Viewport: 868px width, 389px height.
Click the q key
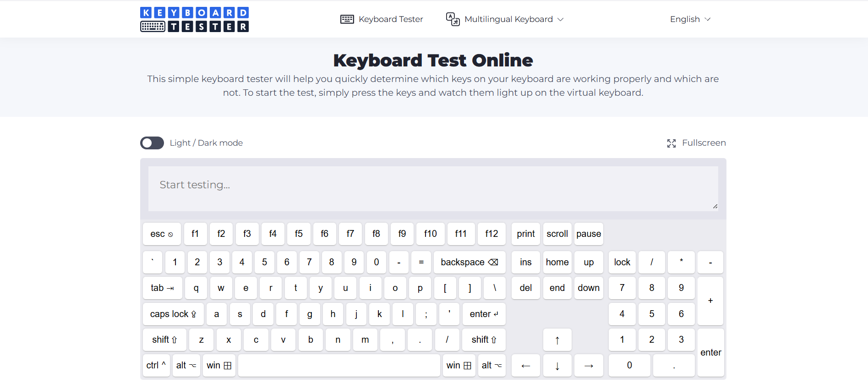[196, 288]
